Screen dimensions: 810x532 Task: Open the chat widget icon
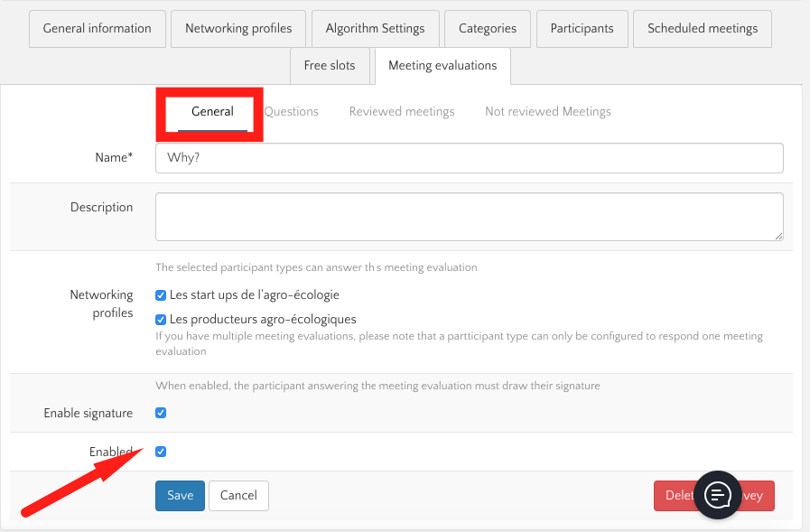pyautogui.click(x=718, y=494)
